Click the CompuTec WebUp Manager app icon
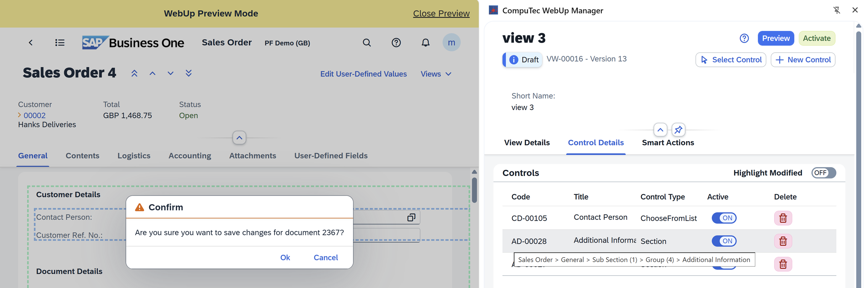Screen dimensions: 868x288 (493, 10)
